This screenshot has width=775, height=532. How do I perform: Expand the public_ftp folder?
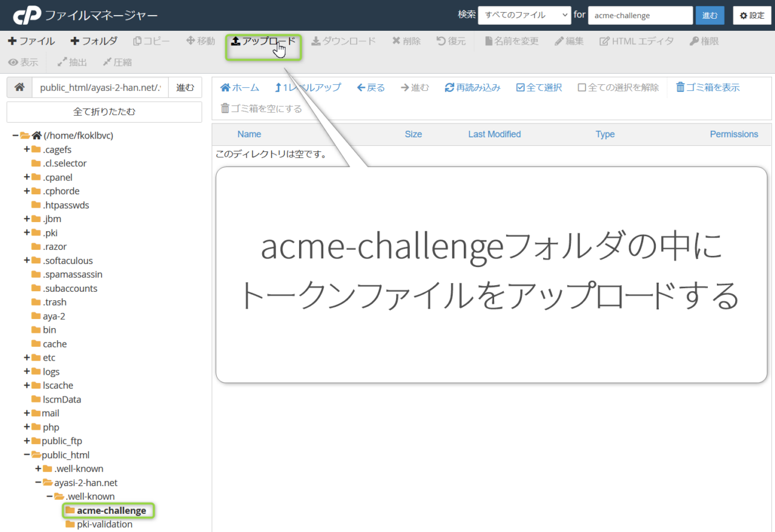point(27,441)
